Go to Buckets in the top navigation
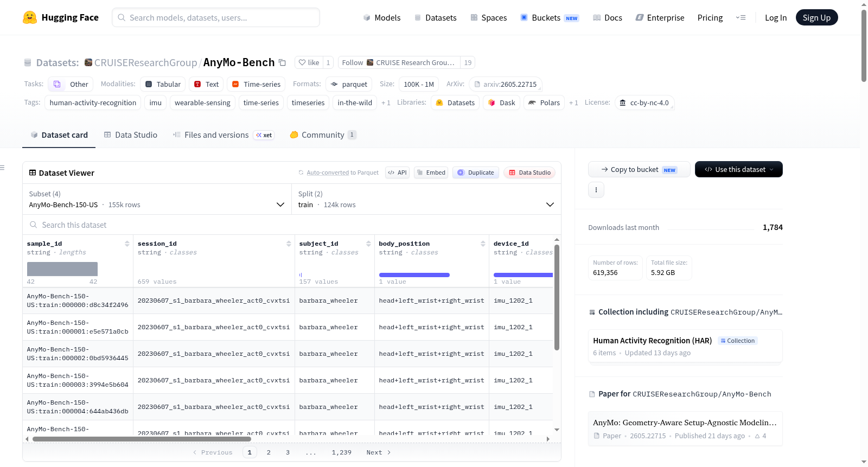868x467 pixels. (550, 17)
